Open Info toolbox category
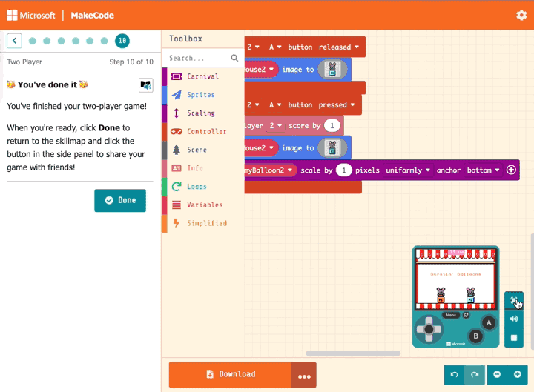Viewport: 534px width, 392px height. pos(203,168)
